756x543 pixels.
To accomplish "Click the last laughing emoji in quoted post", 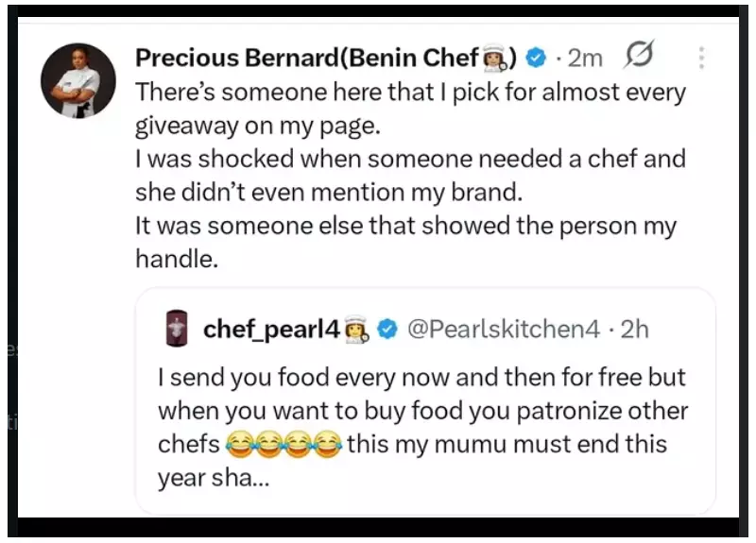I will 328,445.
